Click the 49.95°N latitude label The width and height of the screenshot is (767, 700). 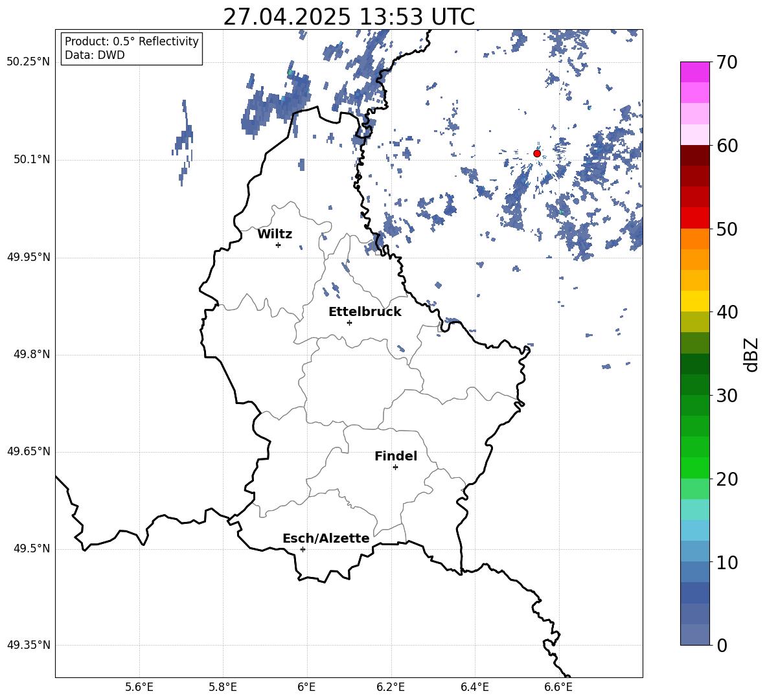pyautogui.click(x=29, y=257)
